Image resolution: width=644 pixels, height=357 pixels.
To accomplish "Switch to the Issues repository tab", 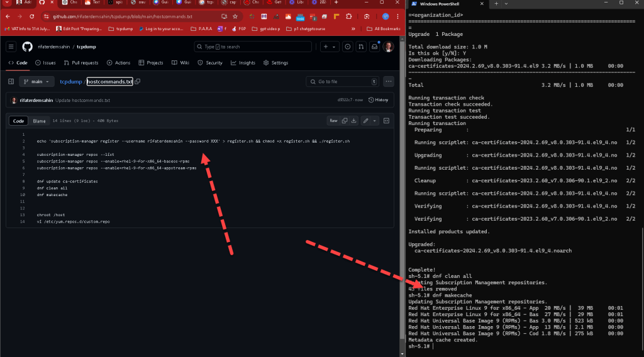I will coord(45,63).
